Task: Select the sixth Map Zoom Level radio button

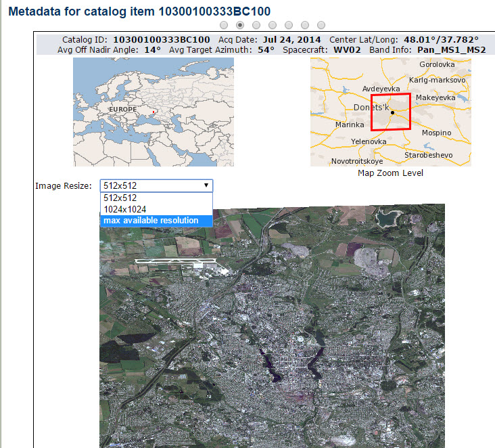Action: coord(305,25)
